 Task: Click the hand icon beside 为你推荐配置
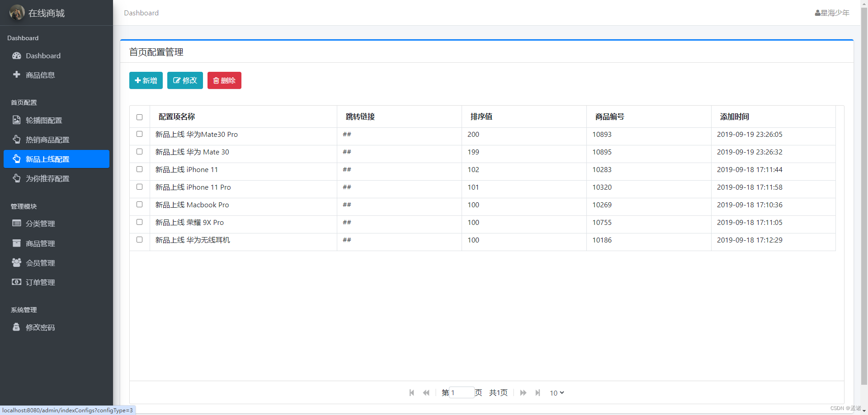17,178
